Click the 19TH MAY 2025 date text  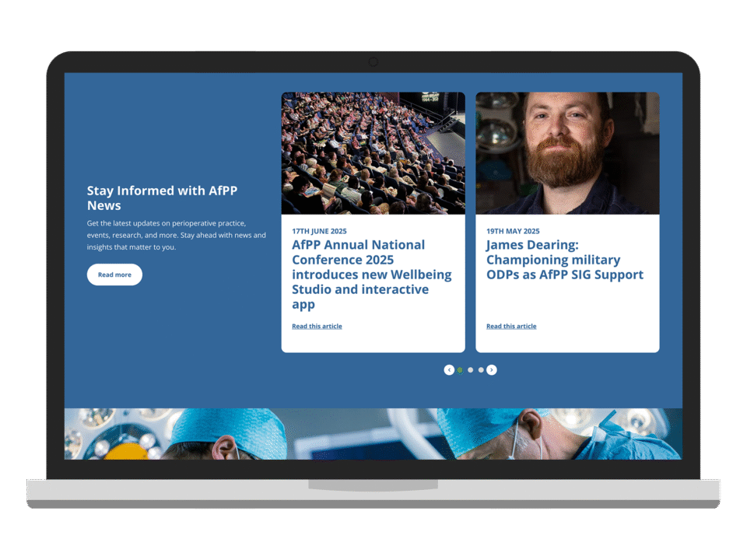(x=513, y=232)
